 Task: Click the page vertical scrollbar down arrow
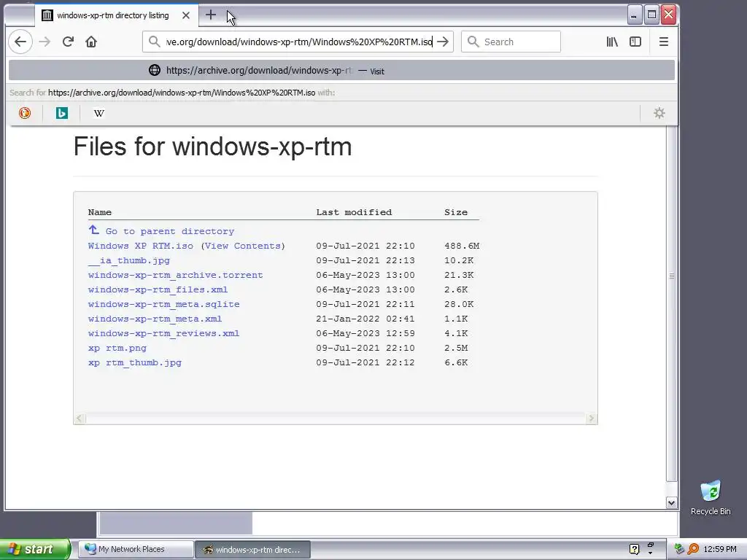tap(672, 502)
